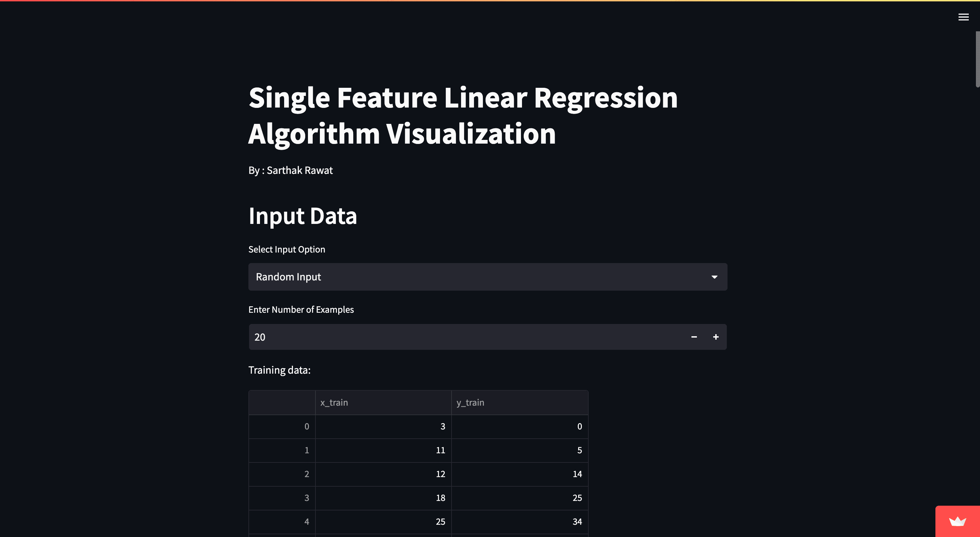Image resolution: width=980 pixels, height=537 pixels.
Task: Select the y_train cell showing 34
Action: point(520,522)
